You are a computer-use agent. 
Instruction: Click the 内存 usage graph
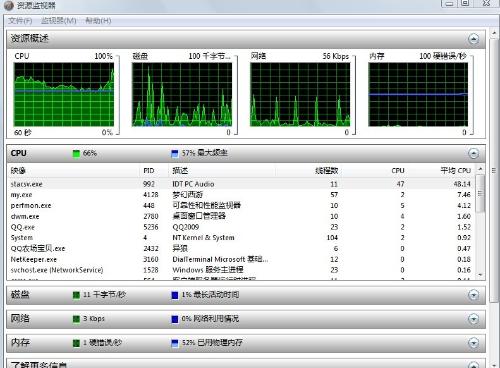coord(418,94)
